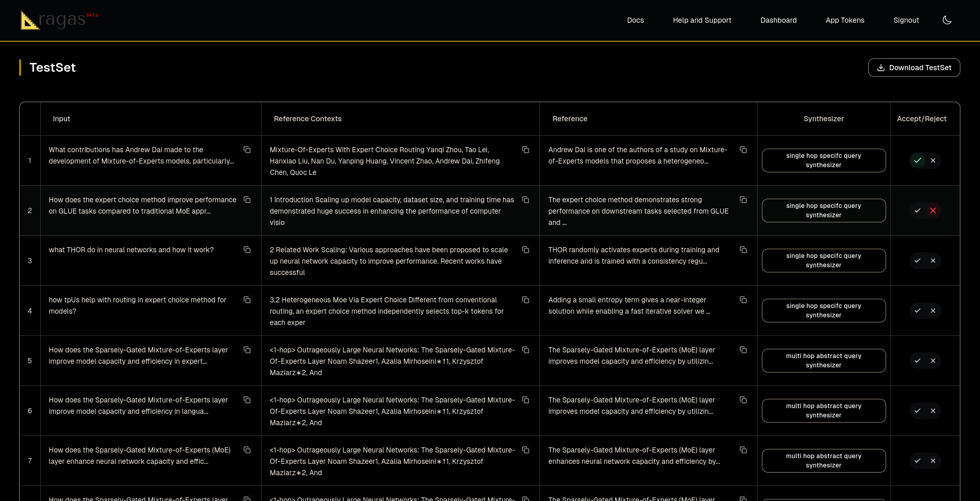Copy reference contexts of row 1
Viewport: 980px width, 501px height.
526,150
